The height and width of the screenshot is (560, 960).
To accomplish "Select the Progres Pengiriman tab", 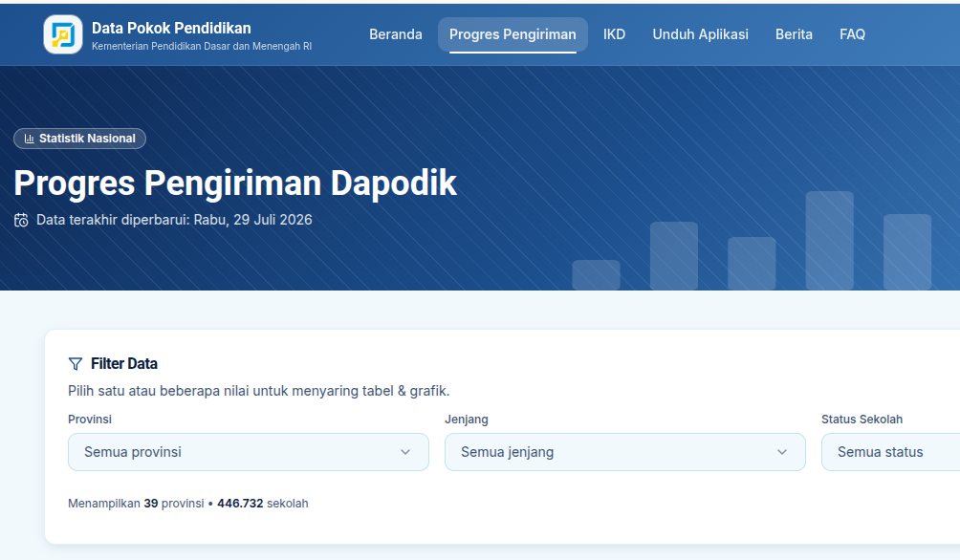I will (x=513, y=34).
